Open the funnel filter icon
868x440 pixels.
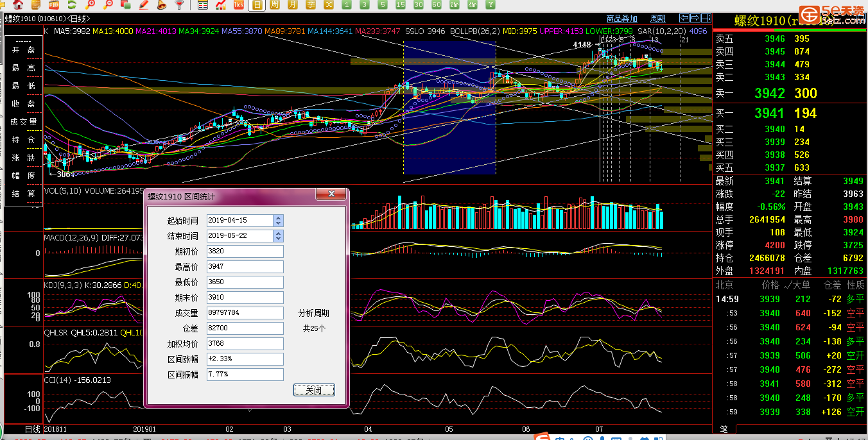pyautogui.click(x=179, y=4)
